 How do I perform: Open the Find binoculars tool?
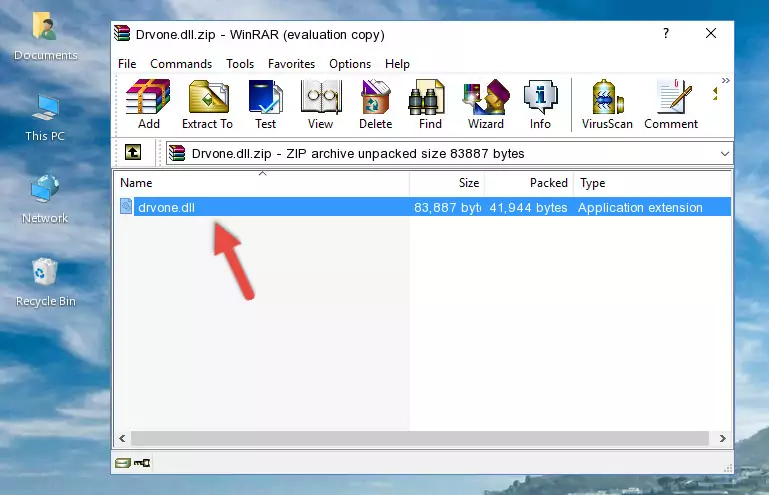(x=430, y=104)
